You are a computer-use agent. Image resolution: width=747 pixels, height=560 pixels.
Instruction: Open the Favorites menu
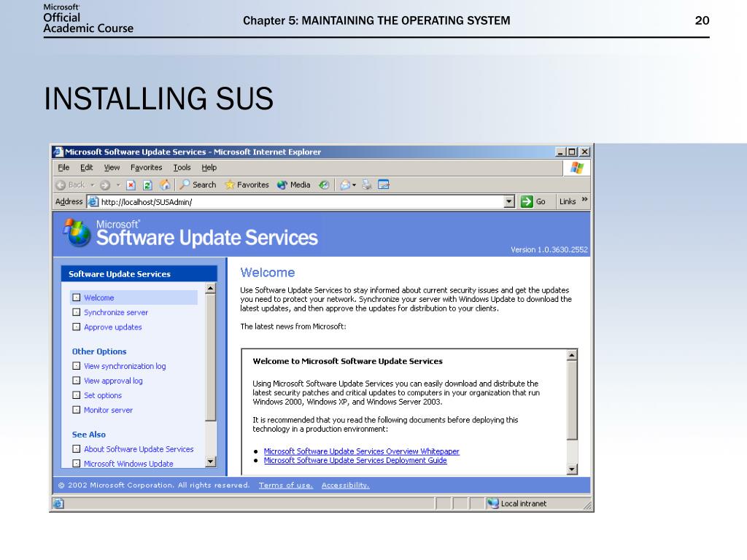pos(146,168)
